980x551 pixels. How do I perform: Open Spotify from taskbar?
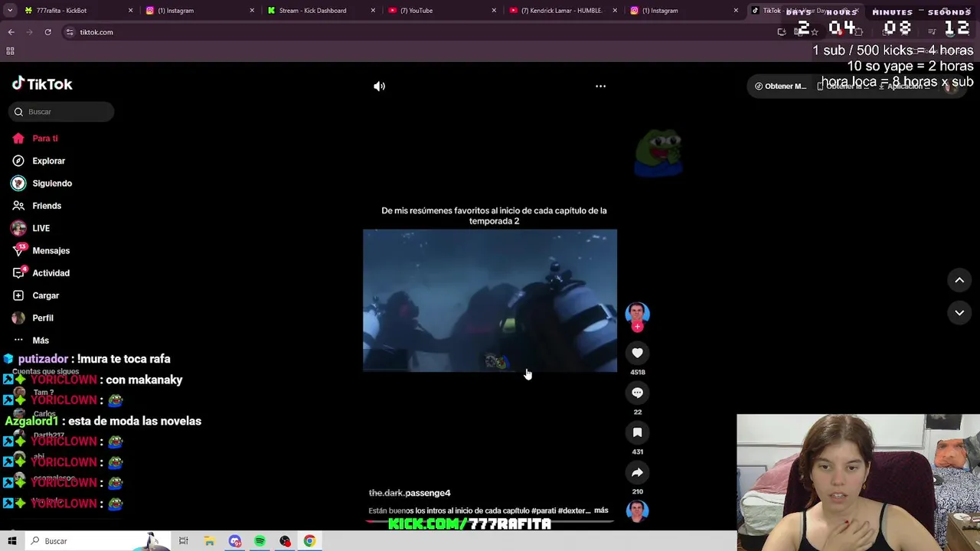click(260, 541)
